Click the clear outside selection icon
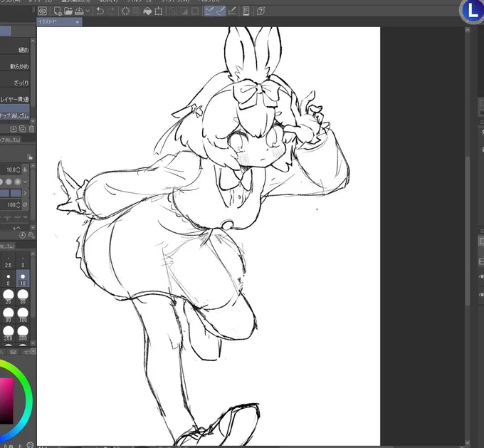This screenshot has width=484, height=448. 136,11
